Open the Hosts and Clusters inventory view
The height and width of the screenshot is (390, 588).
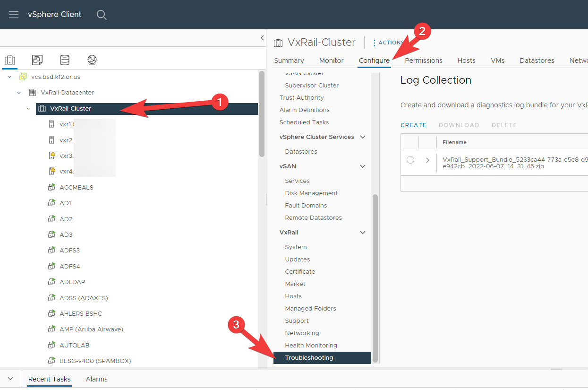coord(10,60)
